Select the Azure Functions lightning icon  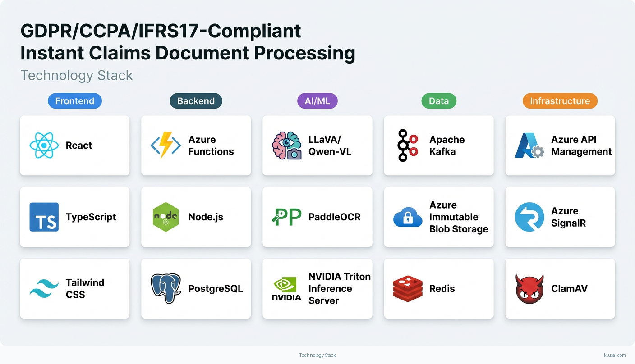click(165, 145)
